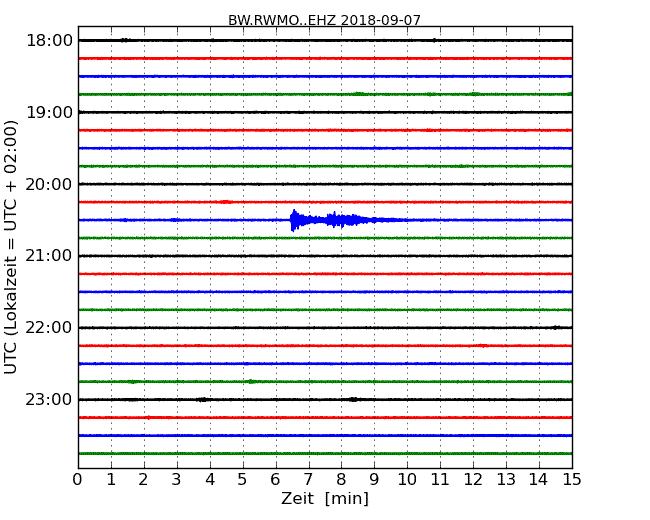Click the x-axis tick label 8
This screenshot has width=650, height=520.
tap(341, 479)
